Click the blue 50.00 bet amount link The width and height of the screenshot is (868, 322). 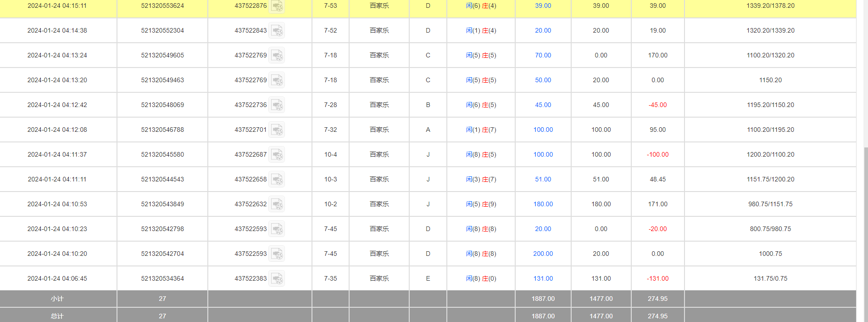543,80
